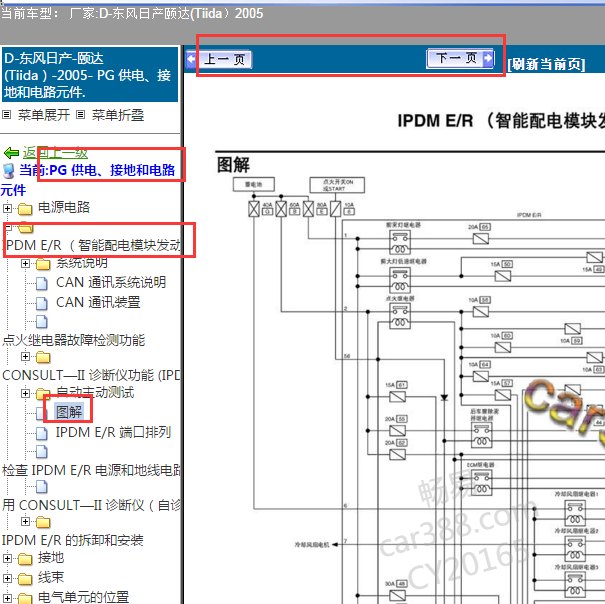Click page icon beside IPDM E/R 端口排列

(42, 433)
